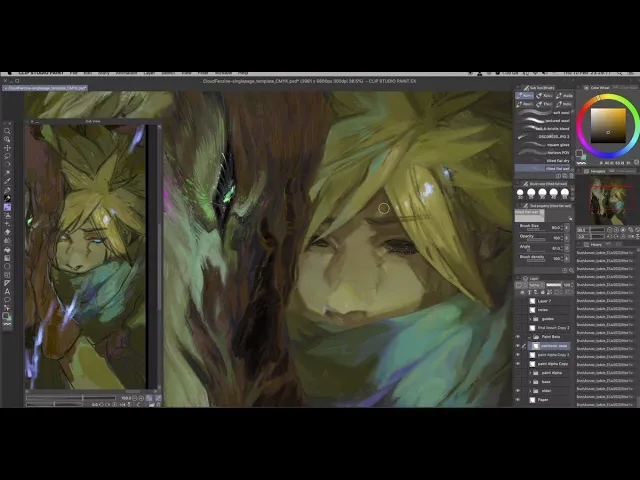Select the tilted flat dry brush

pyautogui.click(x=543, y=160)
